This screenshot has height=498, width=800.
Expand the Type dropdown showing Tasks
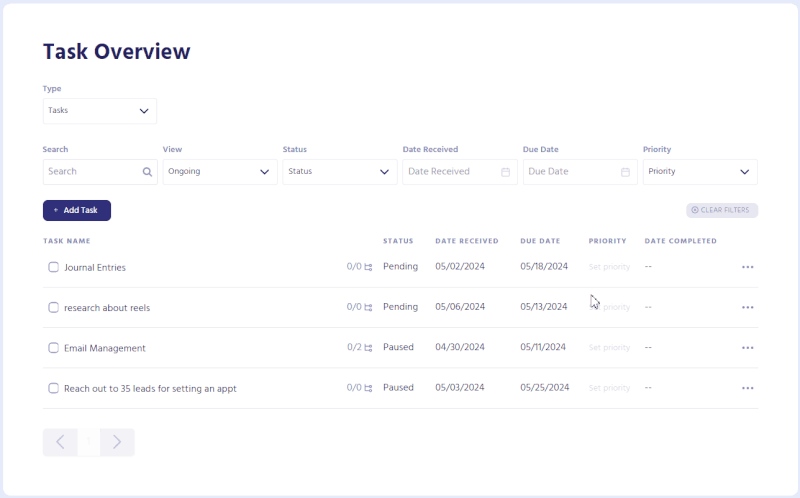[x=100, y=111]
